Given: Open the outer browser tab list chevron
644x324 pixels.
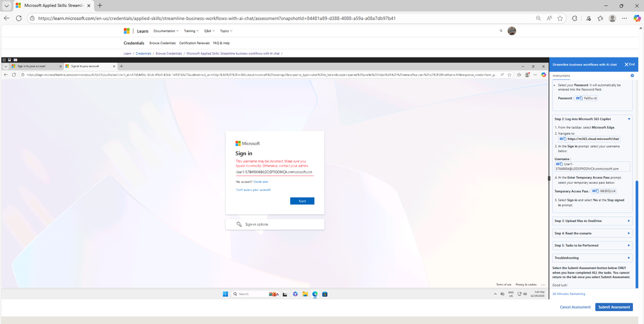Looking at the screenshot, I should pyautogui.click(x=6, y=6).
